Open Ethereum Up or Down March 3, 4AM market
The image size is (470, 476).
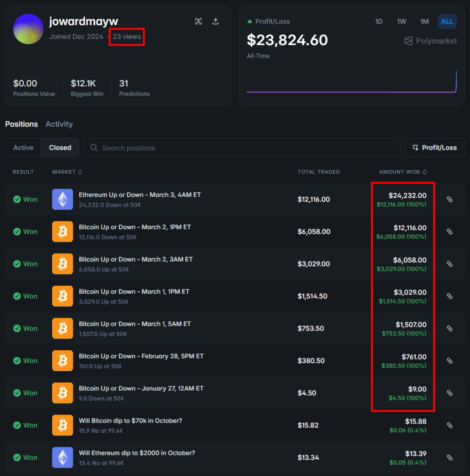tap(140, 195)
